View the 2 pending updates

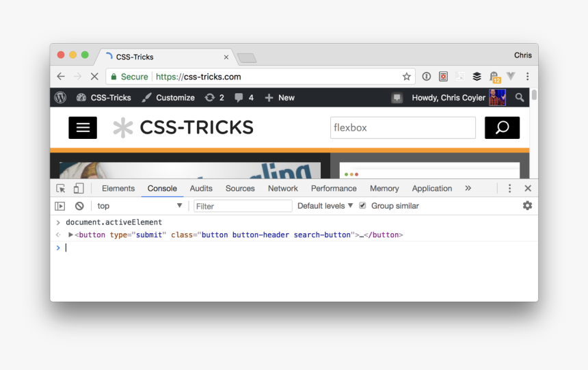click(215, 98)
